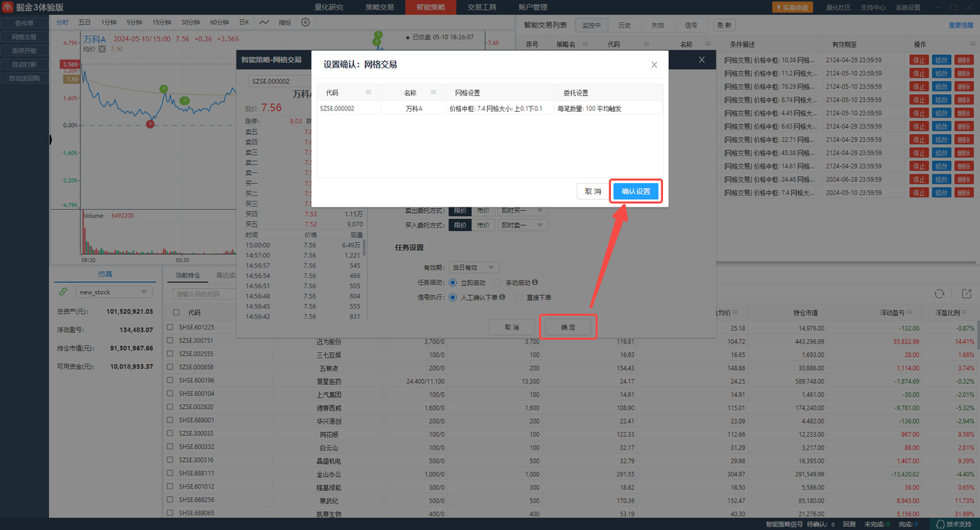Hide the average price line box icon
Screen dimensions: 980x530
pos(102,48)
